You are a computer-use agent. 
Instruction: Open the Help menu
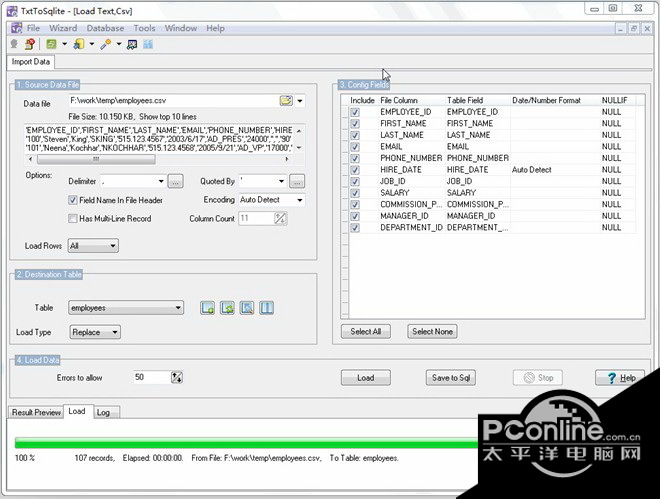click(x=215, y=28)
